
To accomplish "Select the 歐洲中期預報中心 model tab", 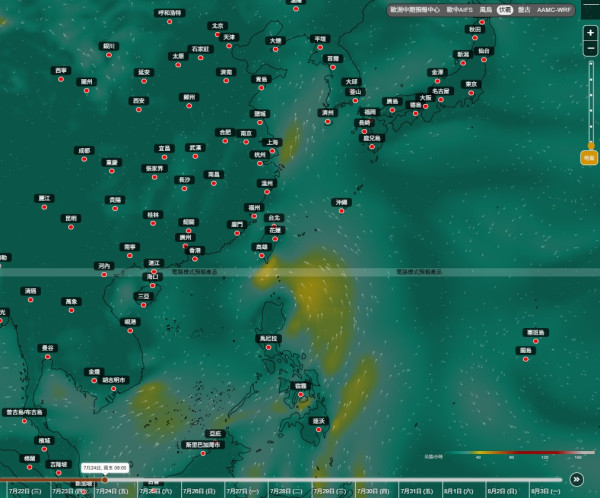I will (x=415, y=10).
